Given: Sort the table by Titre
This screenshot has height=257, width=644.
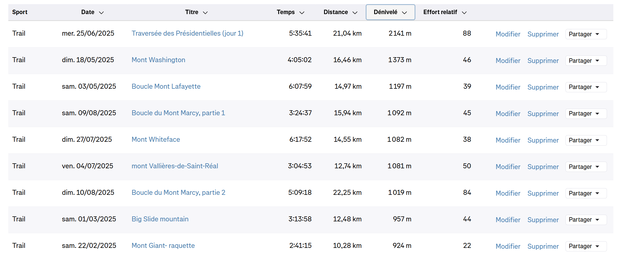Looking at the screenshot, I should pyautogui.click(x=196, y=12).
